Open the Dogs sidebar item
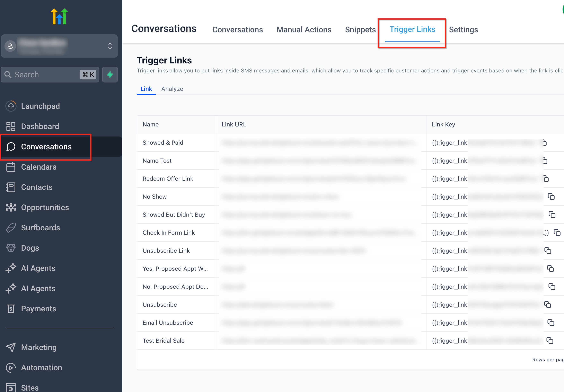Screen dimensions: 564x392 (x=30, y=248)
